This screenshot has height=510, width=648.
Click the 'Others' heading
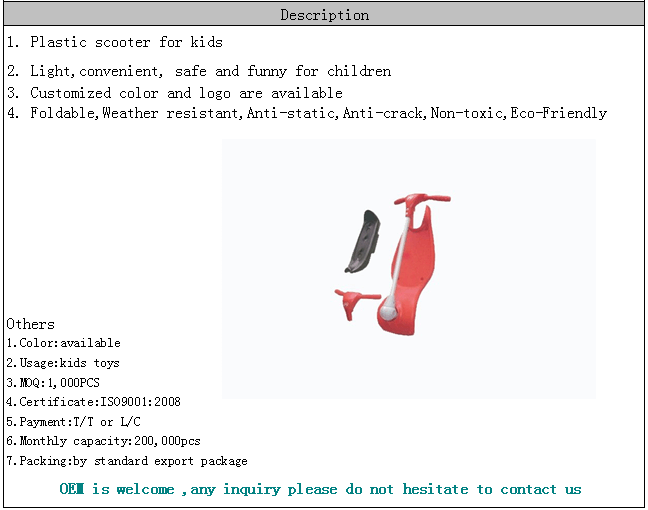point(31,324)
